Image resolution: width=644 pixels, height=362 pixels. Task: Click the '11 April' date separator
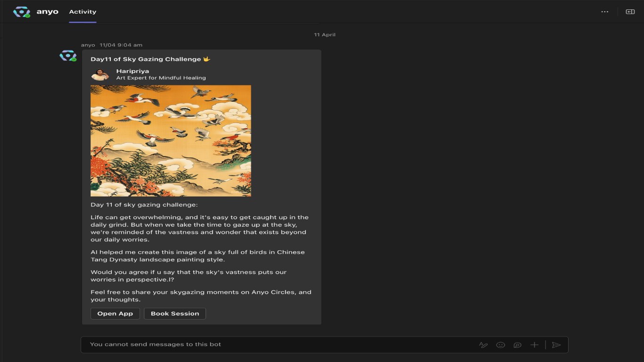325,34
